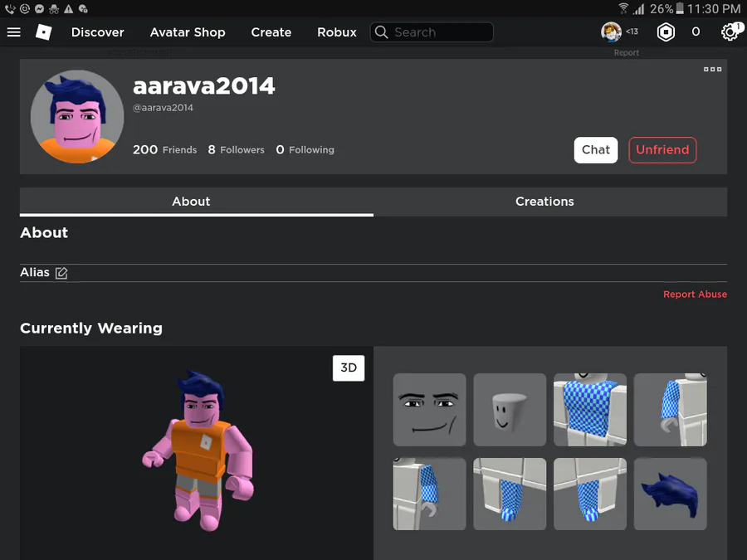Viewport: 747px width, 560px height.
Task: Click the Robux count 0
Action: pos(696,32)
